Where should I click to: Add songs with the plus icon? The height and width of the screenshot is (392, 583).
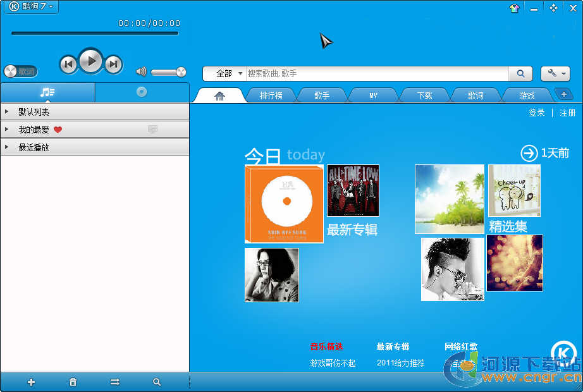[31, 382]
